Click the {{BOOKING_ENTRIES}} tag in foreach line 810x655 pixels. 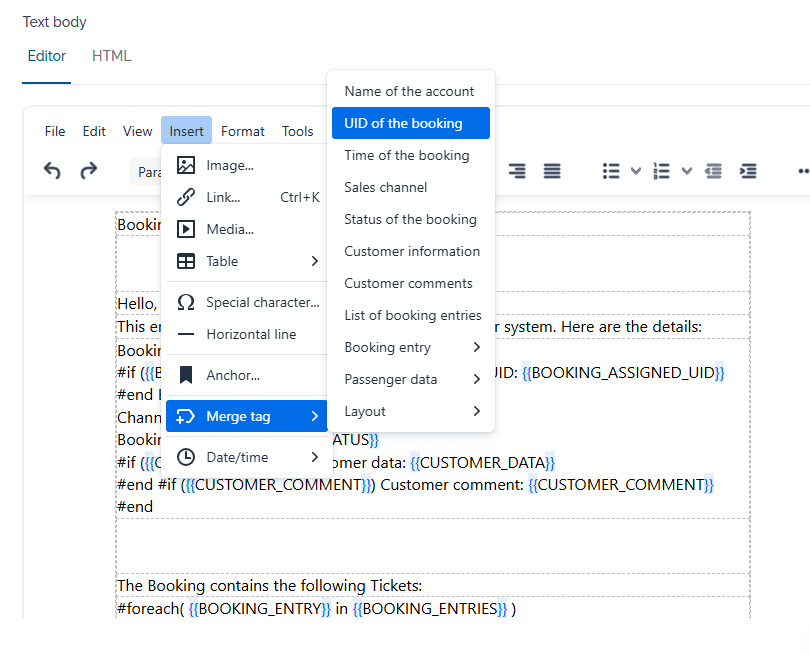click(x=430, y=609)
